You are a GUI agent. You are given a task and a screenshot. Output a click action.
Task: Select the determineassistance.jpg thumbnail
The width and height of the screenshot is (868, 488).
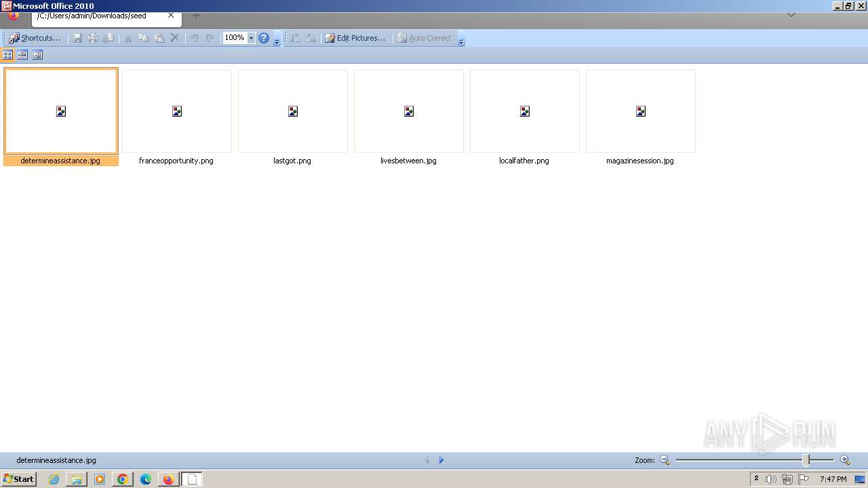coord(61,111)
